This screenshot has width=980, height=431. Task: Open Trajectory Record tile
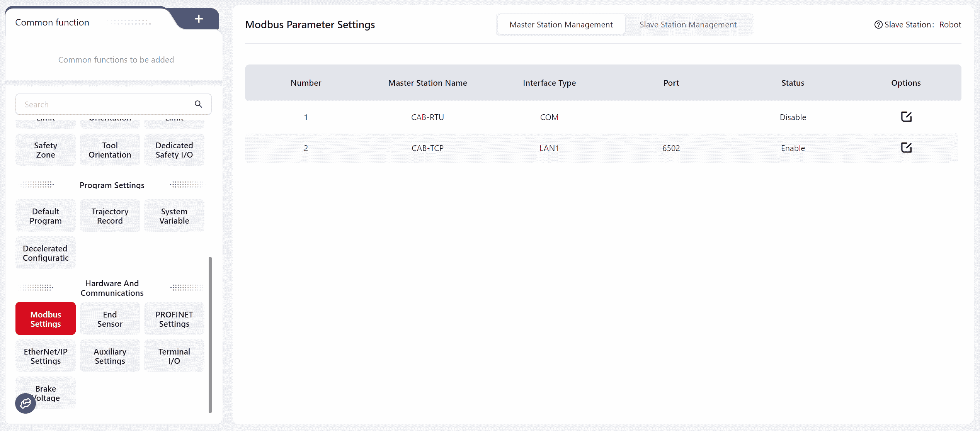[x=110, y=215]
